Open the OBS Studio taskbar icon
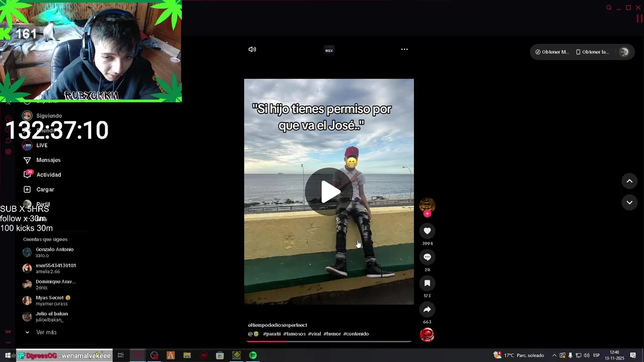 click(154, 355)
